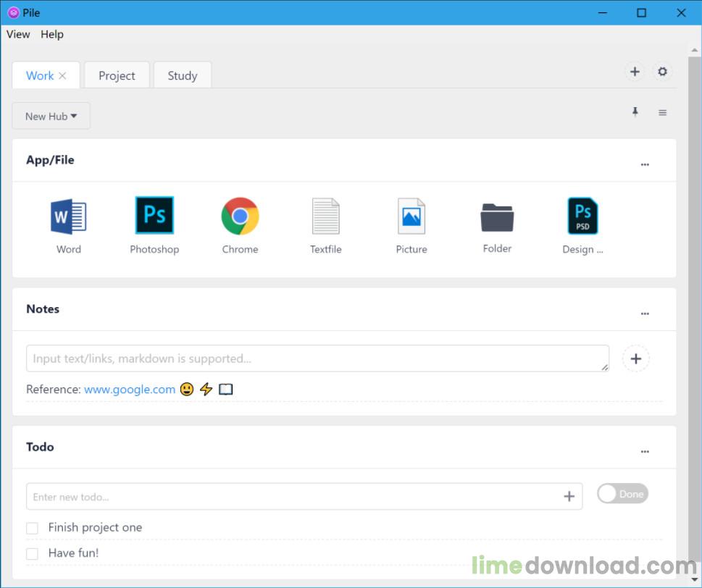Open the Textfile document icon

(326, 216)
